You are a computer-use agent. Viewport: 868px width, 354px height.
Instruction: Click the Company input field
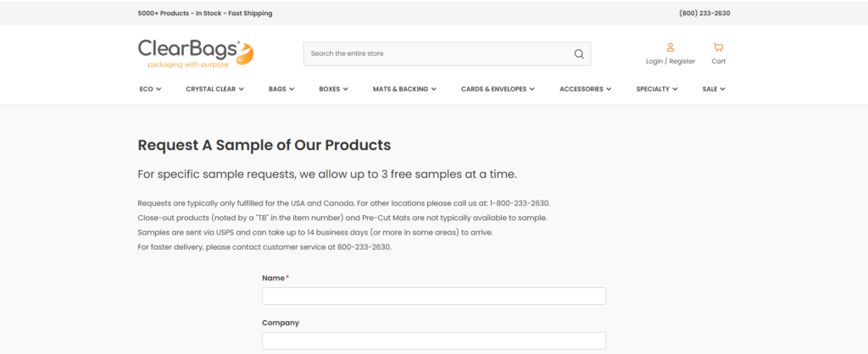pos(433,340)
